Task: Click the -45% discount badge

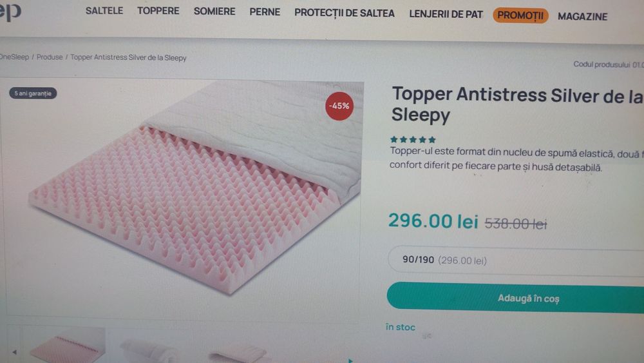Action: coord(339,106)
